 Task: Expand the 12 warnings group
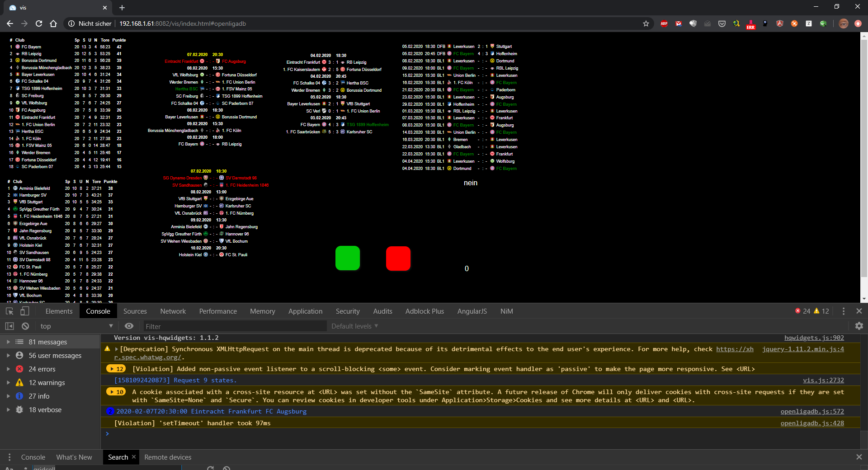click(8, 382)
